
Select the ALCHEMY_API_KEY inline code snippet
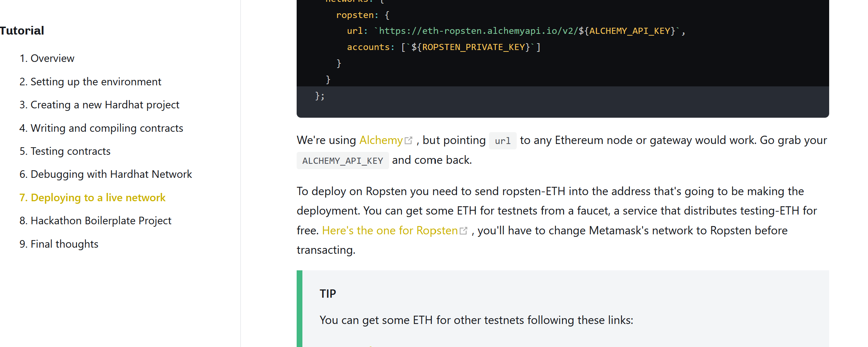pyautogui.click(x=342, y=160)
